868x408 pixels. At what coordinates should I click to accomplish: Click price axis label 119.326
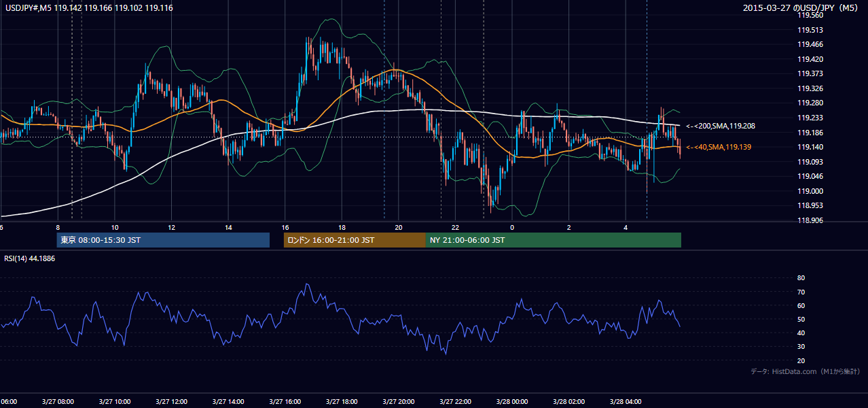(x=810, y=88)
